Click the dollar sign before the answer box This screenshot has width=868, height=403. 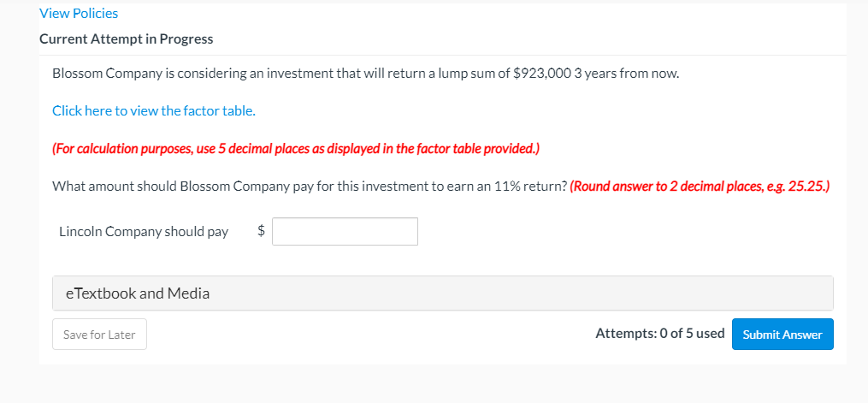click(262, 231)
